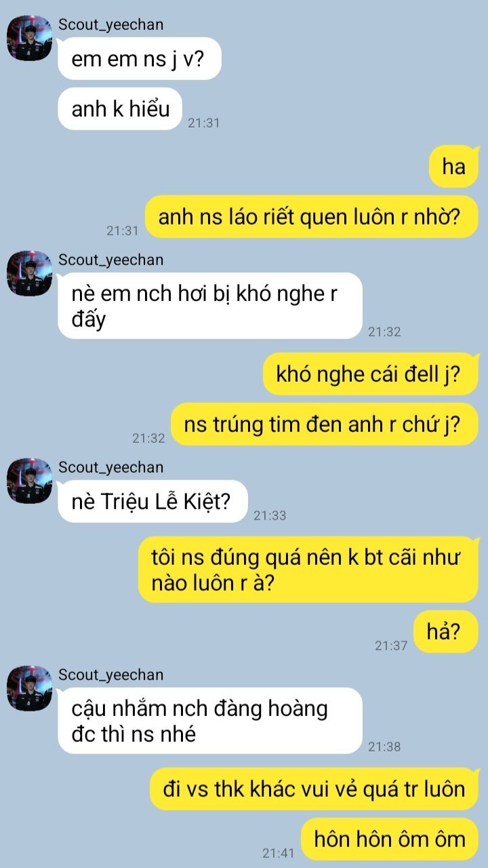Select the 'tôi ns đúng quá nên k bt cãi' bubble
488x868 pixels.
[308, 570]
